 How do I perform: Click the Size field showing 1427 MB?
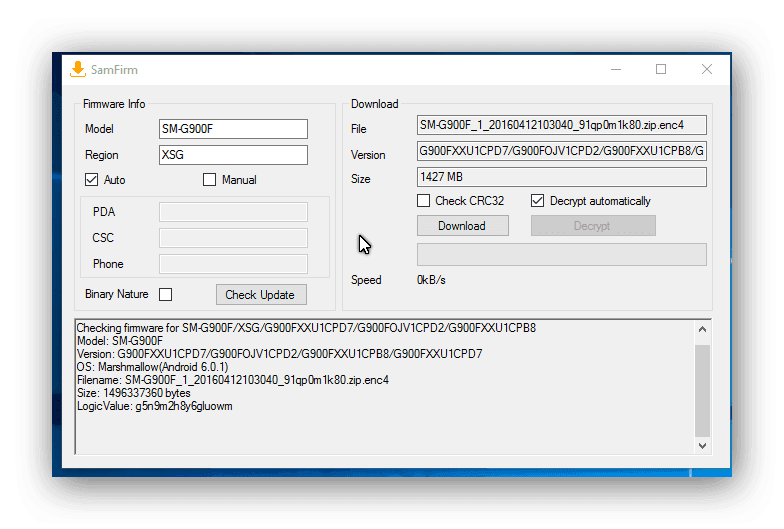[x=562, y=177]
